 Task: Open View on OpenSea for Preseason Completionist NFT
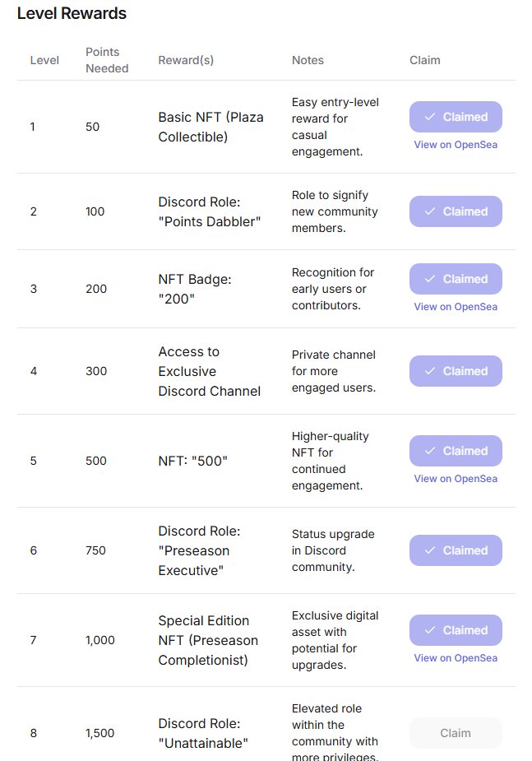pos(456,658)
